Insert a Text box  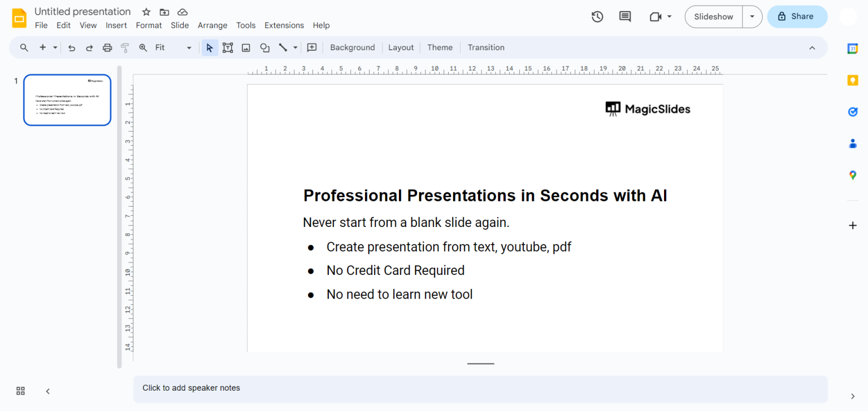coord(228,47)
